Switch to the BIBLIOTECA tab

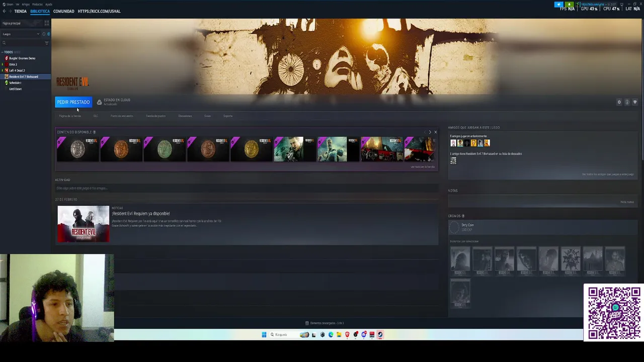tap(40, 11)
